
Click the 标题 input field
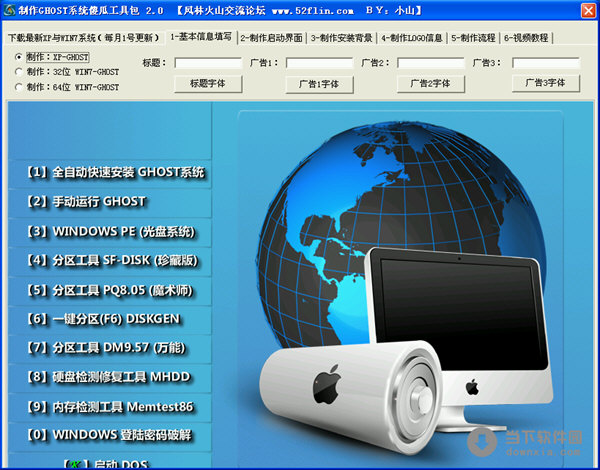point(208,63)
